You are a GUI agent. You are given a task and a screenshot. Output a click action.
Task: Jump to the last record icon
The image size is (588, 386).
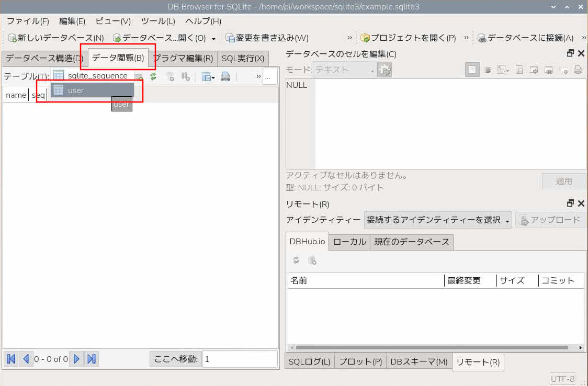tap(92, 359)
